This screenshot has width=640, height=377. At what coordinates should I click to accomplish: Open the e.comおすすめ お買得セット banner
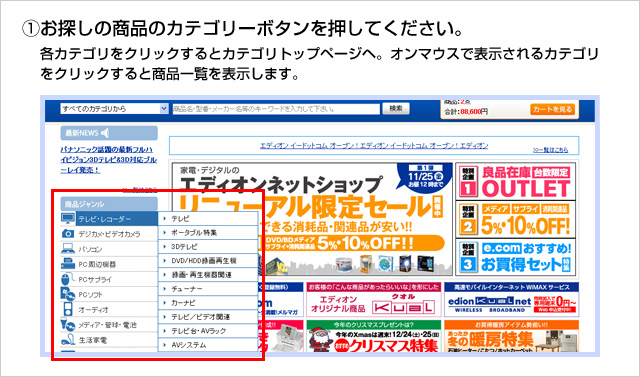[516, 257]
